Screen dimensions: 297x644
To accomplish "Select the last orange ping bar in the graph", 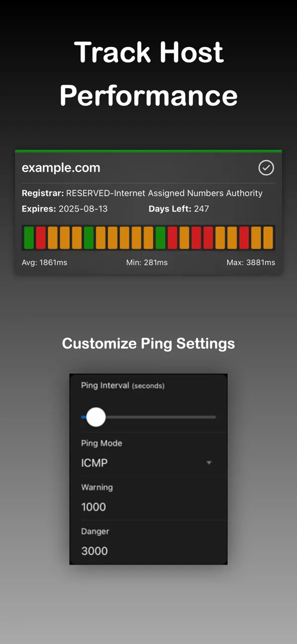I will point(269,238).
